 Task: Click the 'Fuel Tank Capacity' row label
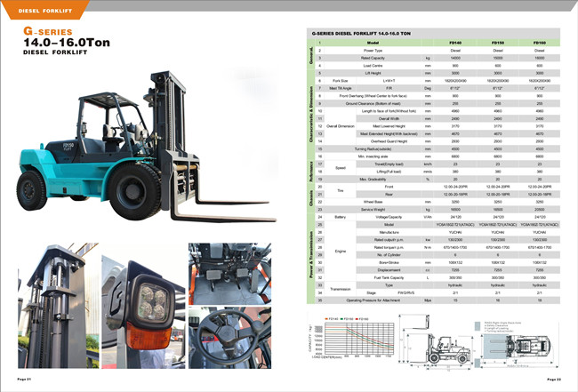389,277
